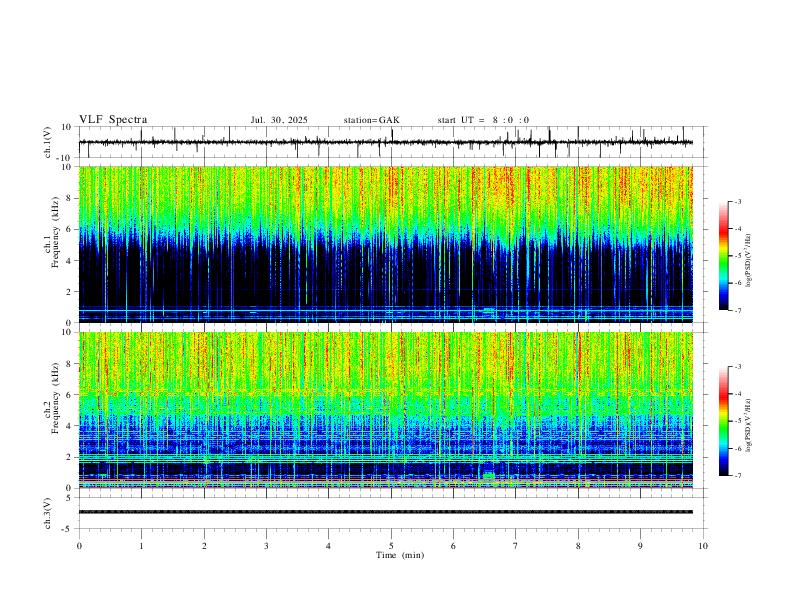Click time axis tick label "4"
Image resolution: width=792 pixels, height=612 pixels.
(x=328, y=546)
